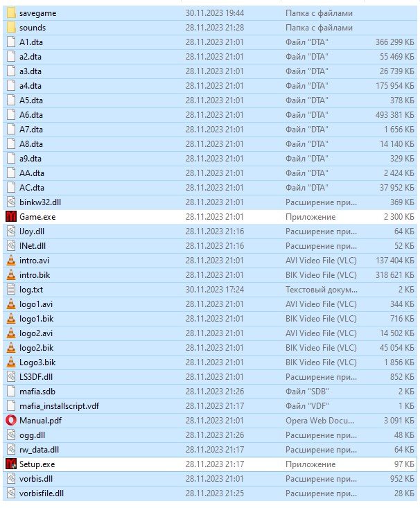Click the VLC cone icon for logo1.avi
Screen dimensions: 420x508
click(11, 304)
